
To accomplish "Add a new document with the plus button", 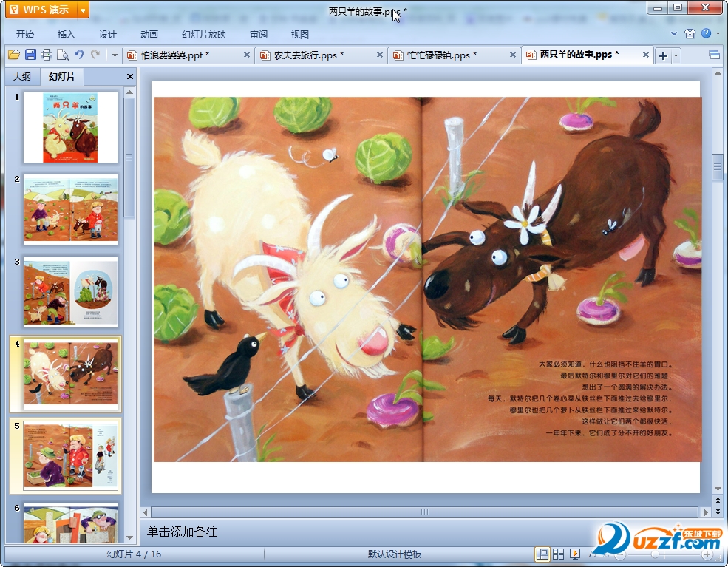I will [x=663, y=55].
